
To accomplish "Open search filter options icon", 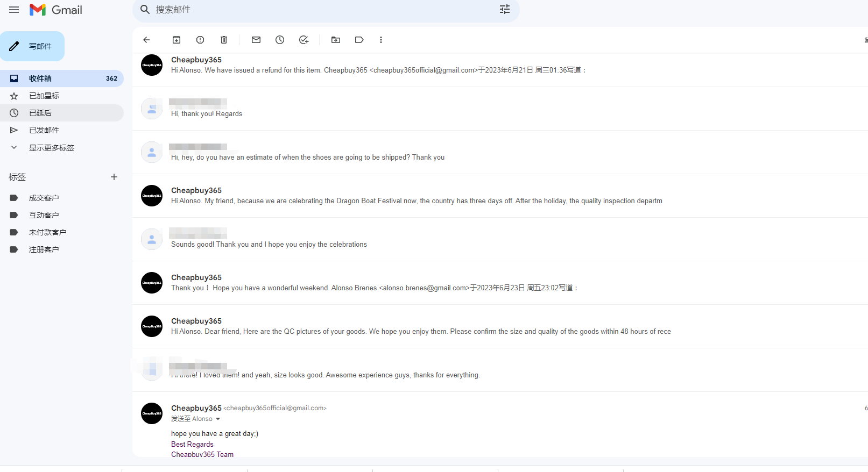I will [505, 10].
